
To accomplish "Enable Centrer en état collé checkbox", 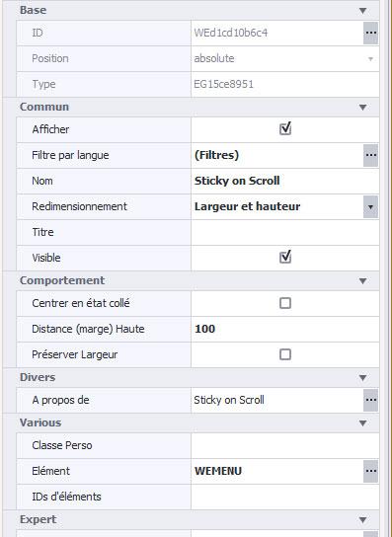I will click(x=285, y=303).
